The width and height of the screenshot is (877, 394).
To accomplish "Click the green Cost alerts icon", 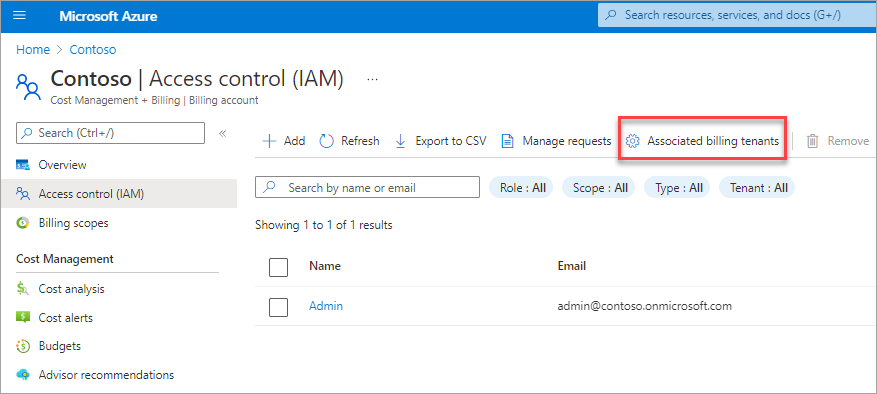I will (23, 317).
